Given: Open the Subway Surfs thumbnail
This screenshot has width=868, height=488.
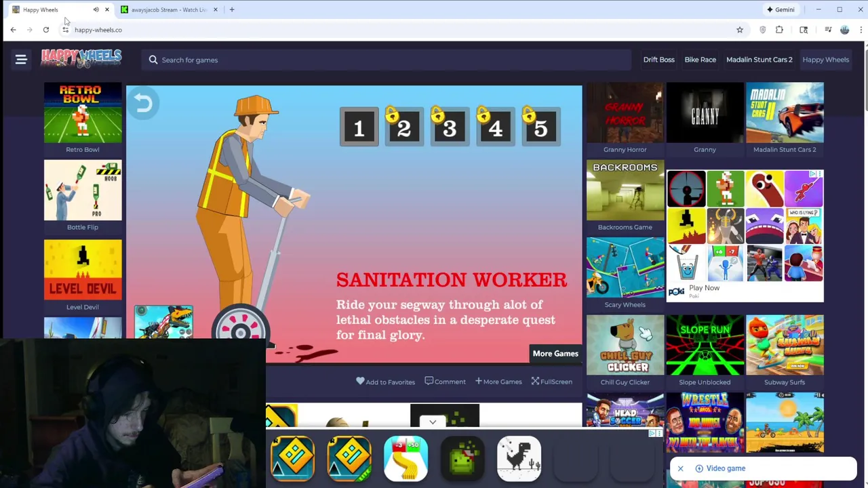Looking at the screenshot, I should (x=785, y=345).
